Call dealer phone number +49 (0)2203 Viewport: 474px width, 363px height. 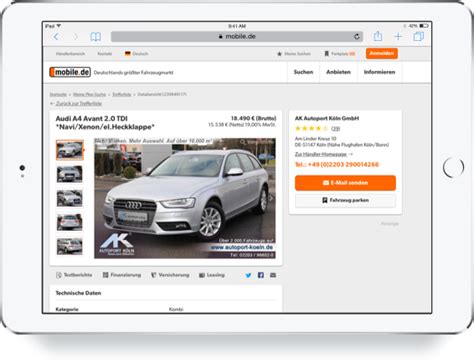pos(337,165)
